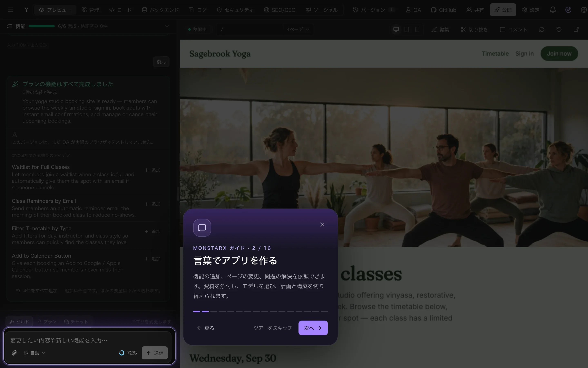Screen dimensions: 588x368
Task: Open the hamburger menu icon
Action: [x=10, y=10]
